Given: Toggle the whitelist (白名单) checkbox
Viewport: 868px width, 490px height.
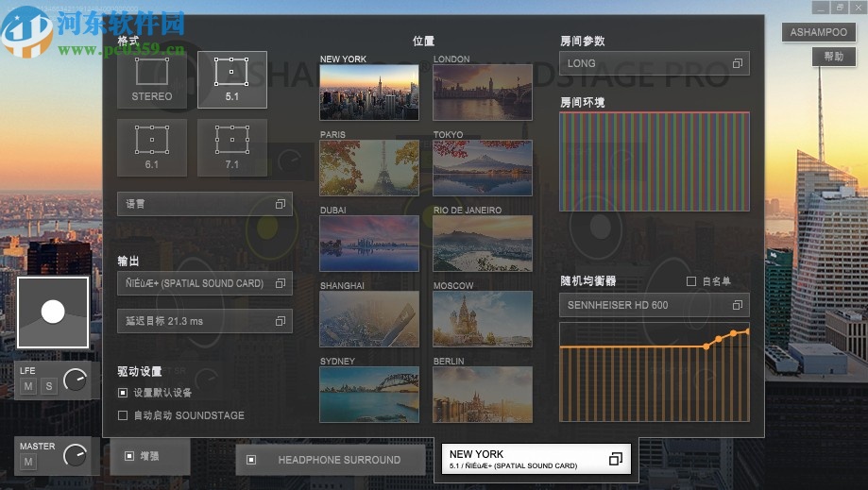Looking at the screenshot, I should click(x=690, y=281).
